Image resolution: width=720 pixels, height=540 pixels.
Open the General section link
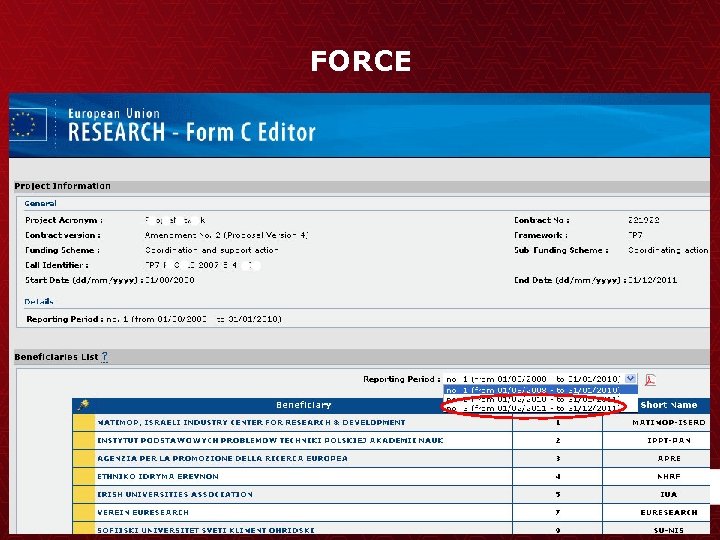40,203
